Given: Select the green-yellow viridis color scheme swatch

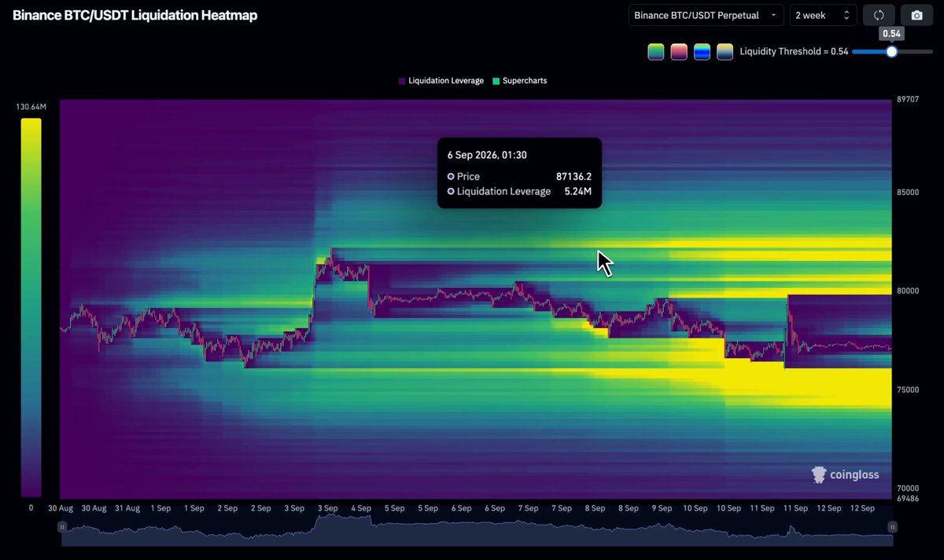Looking at the screenshot, I should 656,52.
